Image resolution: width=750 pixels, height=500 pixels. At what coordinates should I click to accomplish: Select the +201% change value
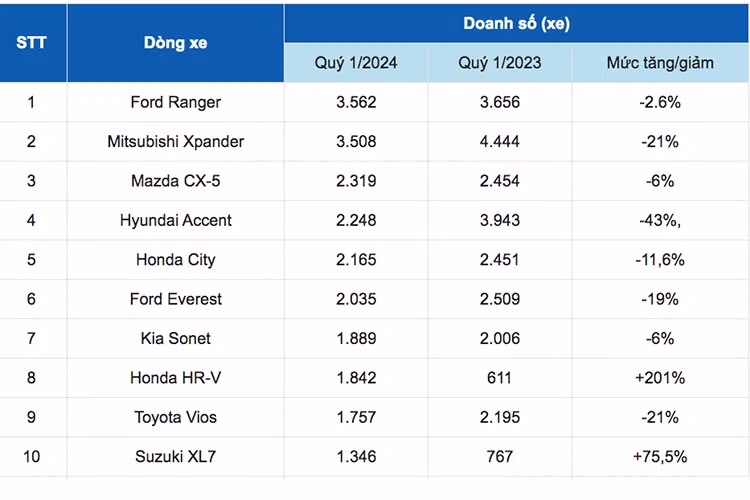(660, 378)
